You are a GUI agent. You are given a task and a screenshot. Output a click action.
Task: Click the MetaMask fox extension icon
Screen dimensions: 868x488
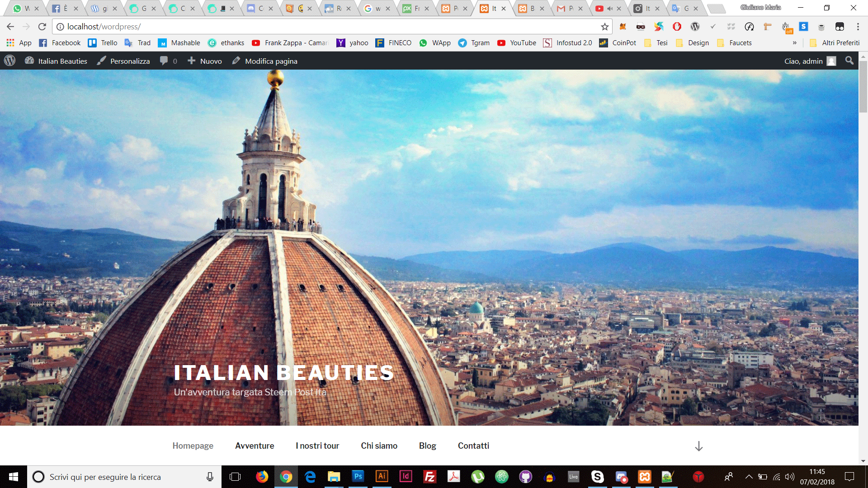pos(623,27)
